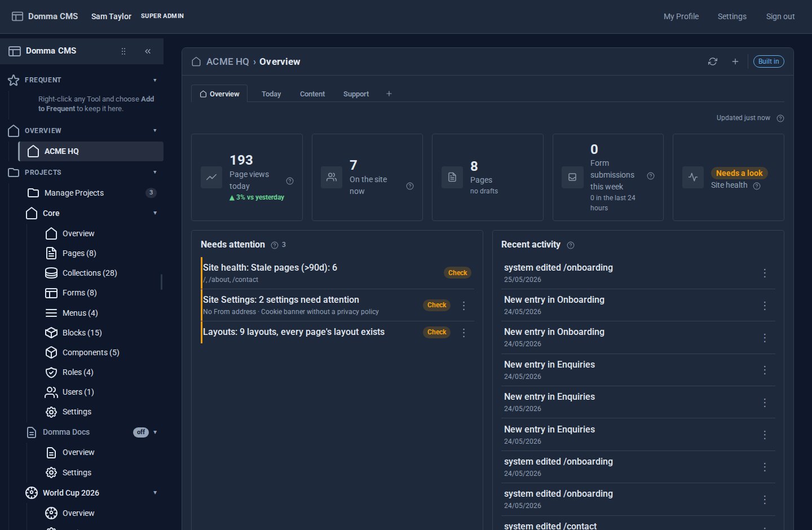The height and width of the screenshot is (530, 812).
Task: Click the document icon on the Pages card
Action: (x=452, y=177)
